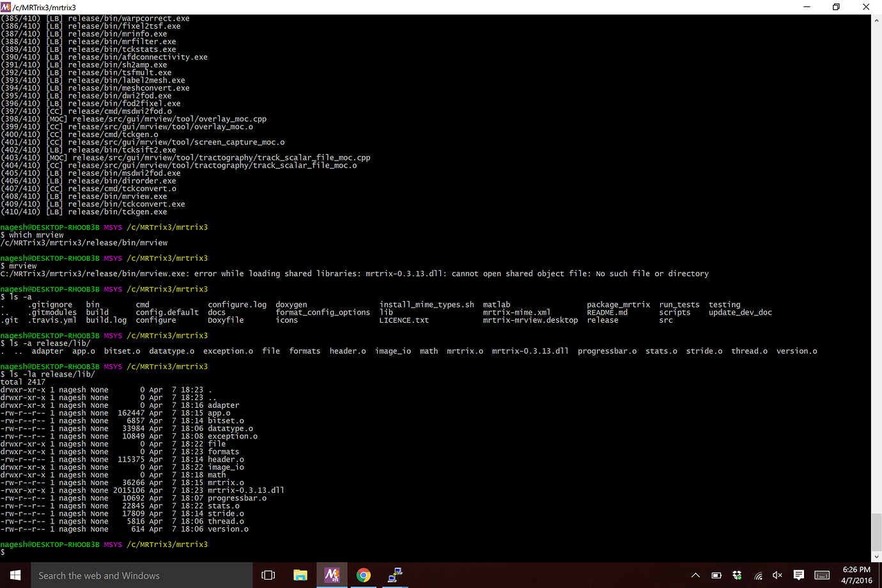This screenshot has width=882, height=588.
Task: Click the Wi-Fi network tray icon
Action: click(757, 575)
